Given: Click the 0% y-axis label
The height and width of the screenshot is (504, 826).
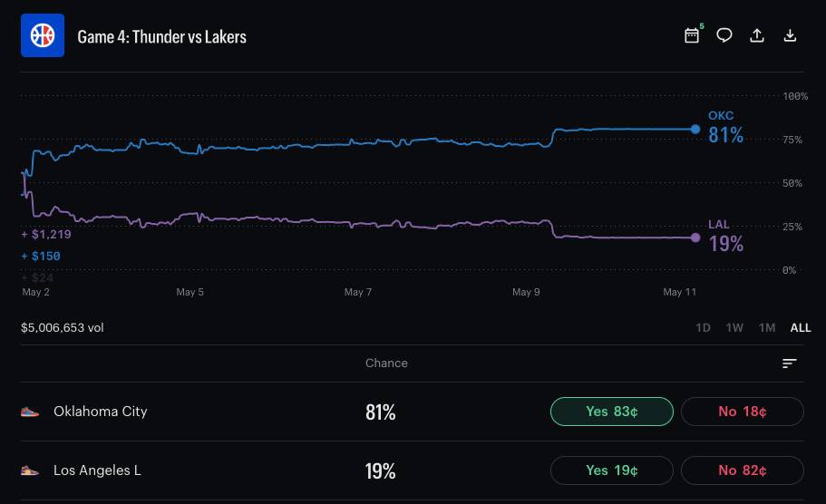Looking at the screenshot, I should pyautogui.click(x=789, y=270).
